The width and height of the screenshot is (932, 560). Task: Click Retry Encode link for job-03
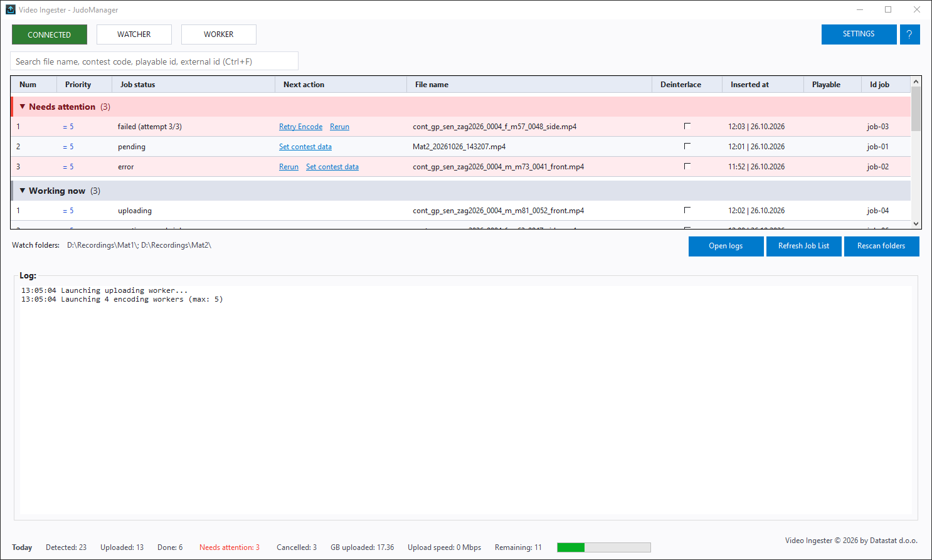(300, 127)
